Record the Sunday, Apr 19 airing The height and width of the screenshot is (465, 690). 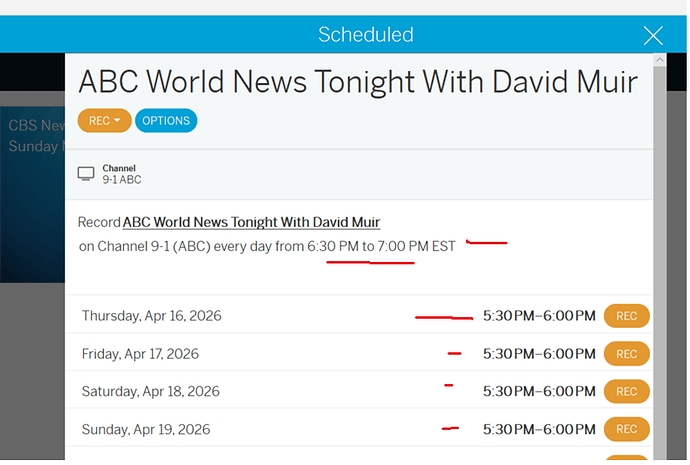click(x=626, y=429)
